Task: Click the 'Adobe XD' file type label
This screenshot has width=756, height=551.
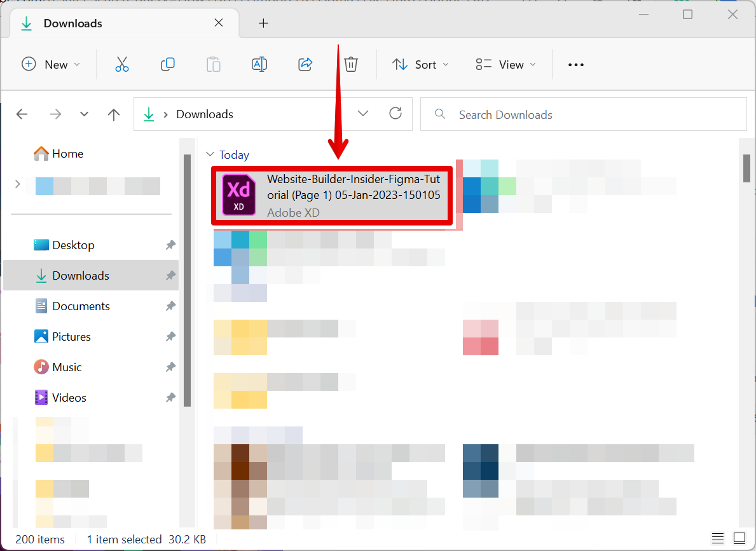Action: pyautogui.click(x=293, y=213)
